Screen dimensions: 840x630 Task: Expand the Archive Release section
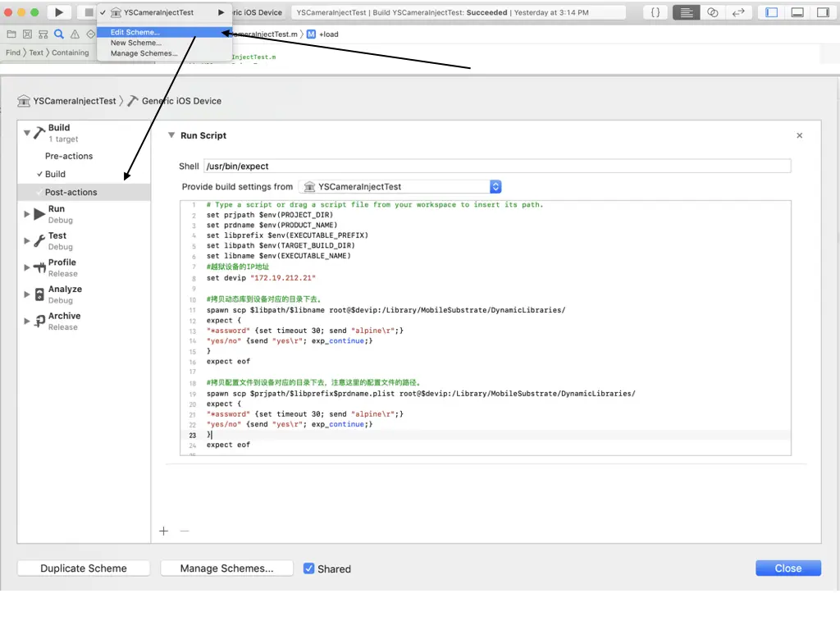pyautogui.click(x=27, y=321)
